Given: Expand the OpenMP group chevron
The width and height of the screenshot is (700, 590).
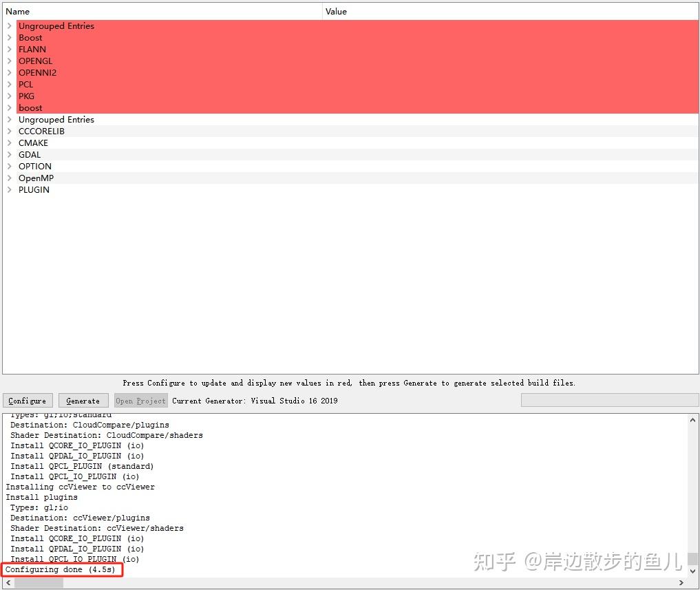Looking at the screenshot, I should point(10,178).
